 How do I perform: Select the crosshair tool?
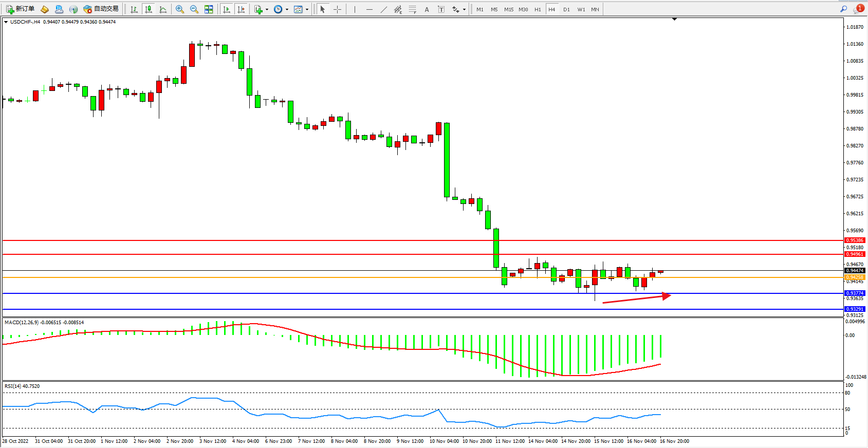338,9
